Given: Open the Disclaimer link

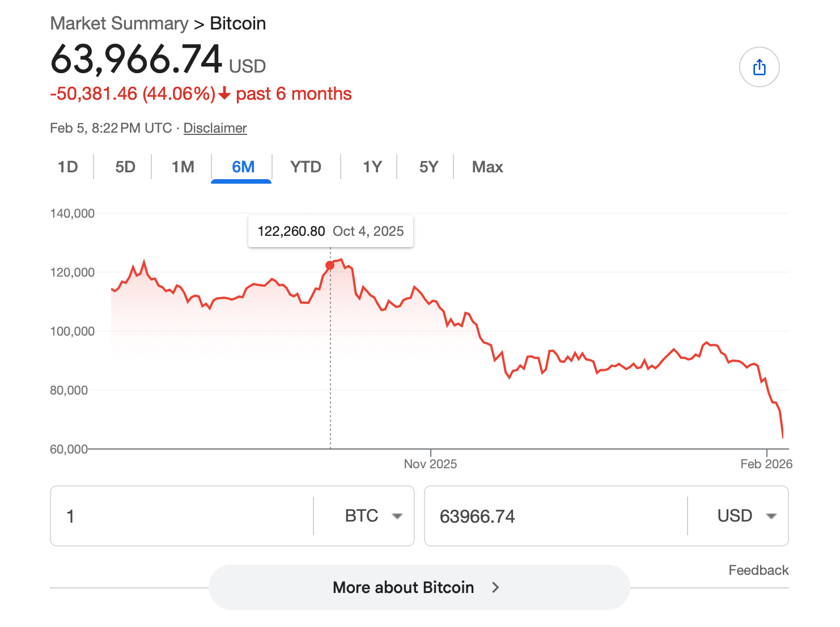Looking at the screenshot, I should (215, 128).
